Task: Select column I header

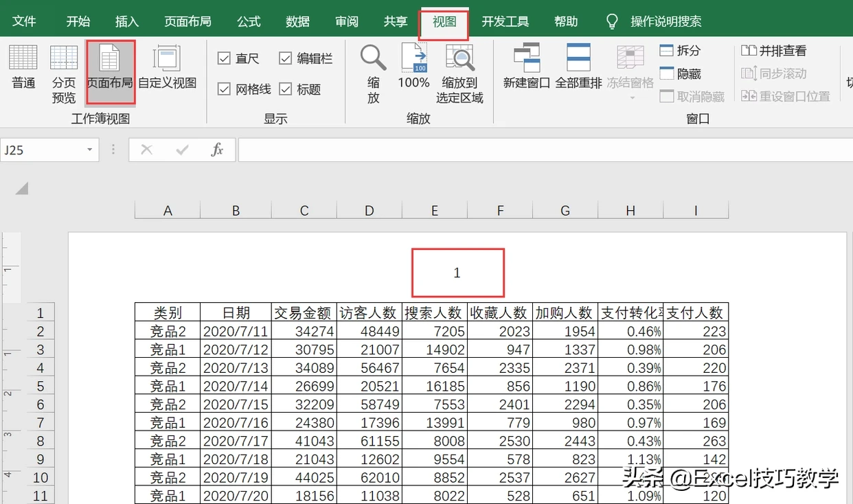Action: click(696, 210)
